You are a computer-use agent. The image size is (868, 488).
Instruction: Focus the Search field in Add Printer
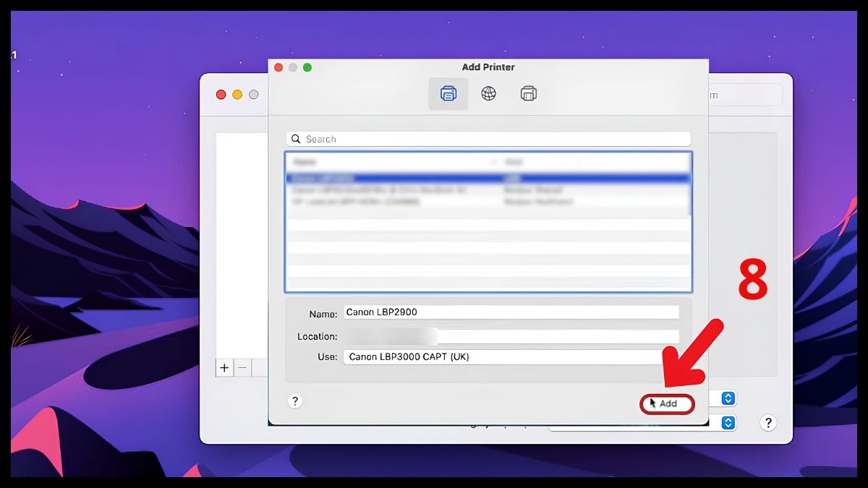tap(488, 139)
